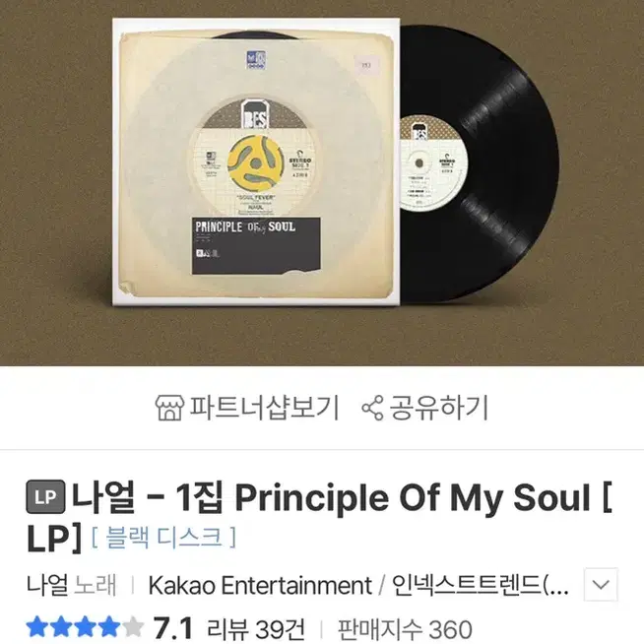Tap the share icon next to 공유하기
The width and height of the screenshot is (644, 644).
click(372, 408)
